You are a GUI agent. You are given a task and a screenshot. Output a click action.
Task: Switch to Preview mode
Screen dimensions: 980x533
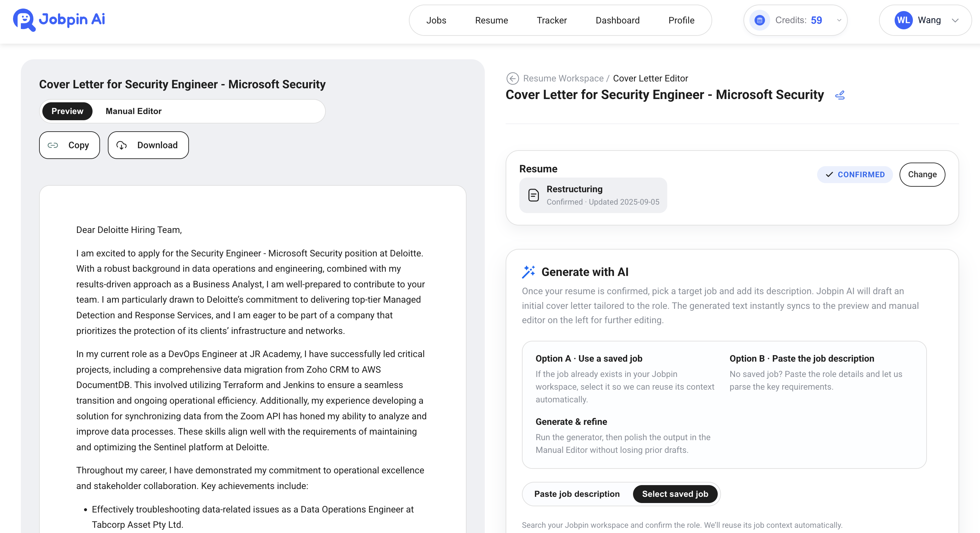click(67, 111)
